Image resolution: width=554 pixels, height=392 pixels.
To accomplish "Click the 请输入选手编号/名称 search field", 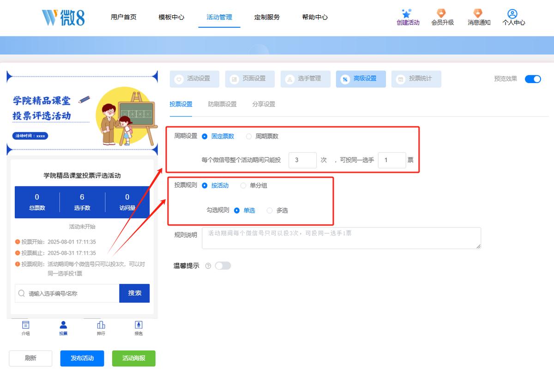I will coord(67,293).
